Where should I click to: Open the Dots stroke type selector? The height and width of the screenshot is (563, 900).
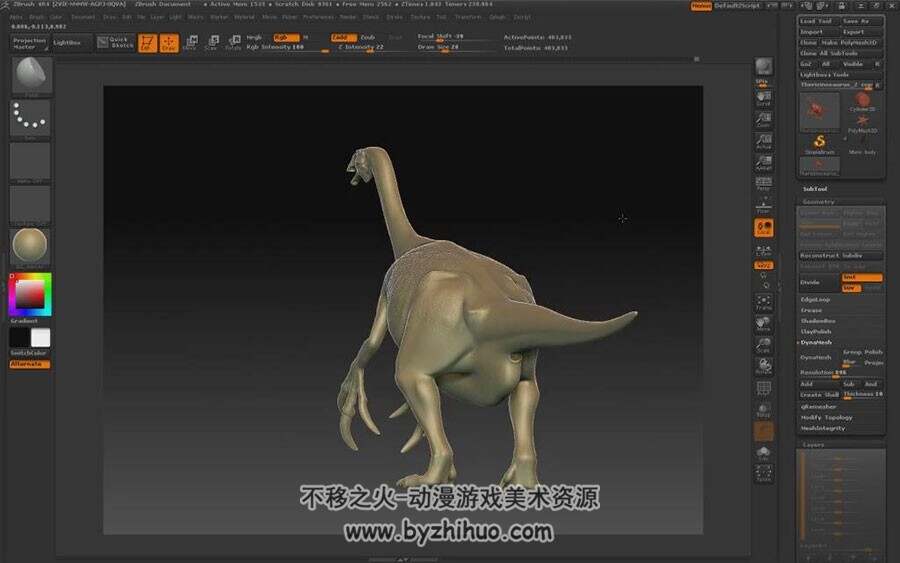tap(30, 119)
